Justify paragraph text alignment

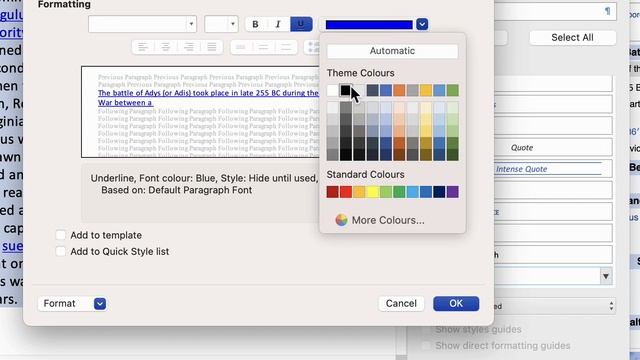click(211, 47)
